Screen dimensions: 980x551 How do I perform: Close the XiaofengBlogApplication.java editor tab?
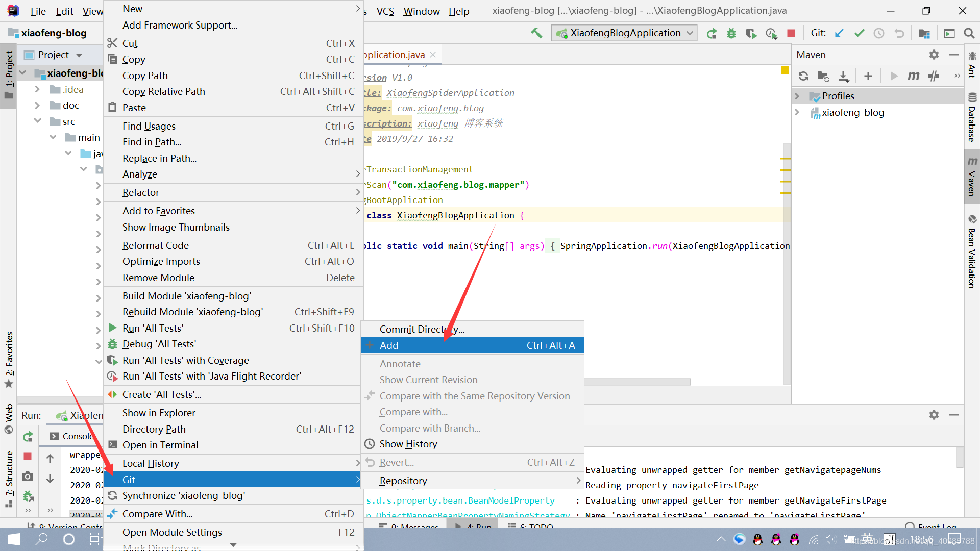[x=433, y=55]
